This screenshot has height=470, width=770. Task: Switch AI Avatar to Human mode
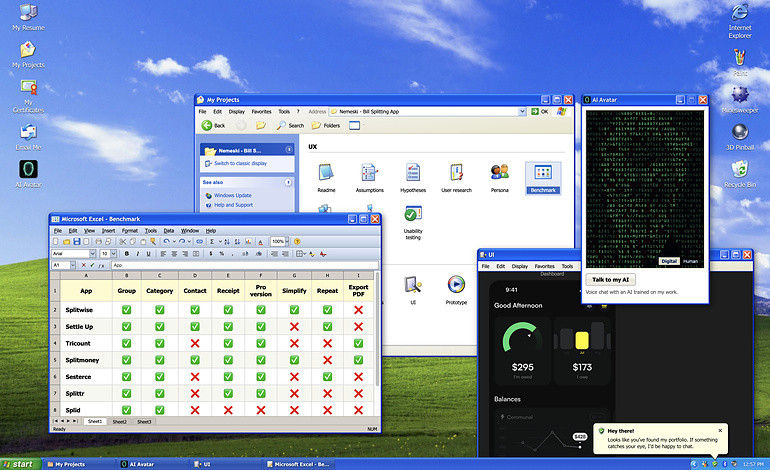(x=690, y=261)
